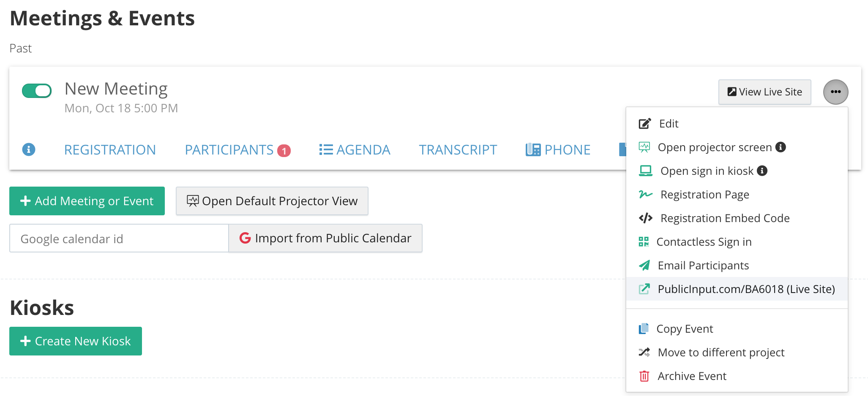868x396 pixels.
Task: Click the Edit pencil icon
Action: coord(644,124)
